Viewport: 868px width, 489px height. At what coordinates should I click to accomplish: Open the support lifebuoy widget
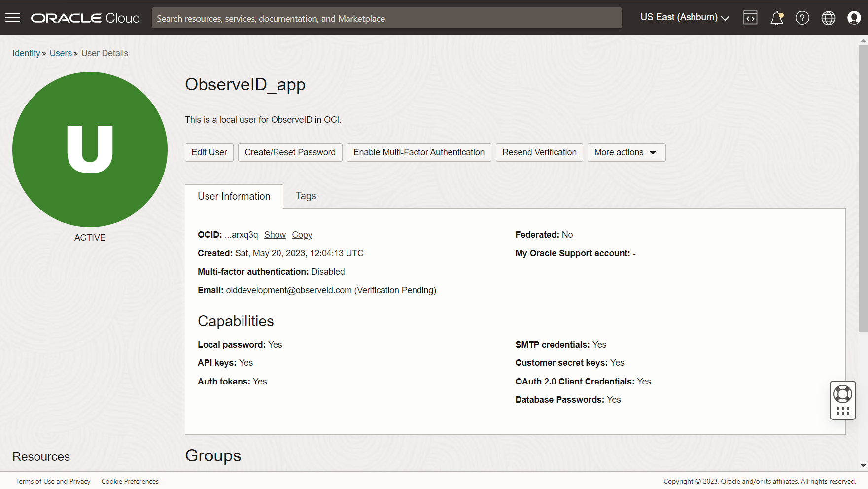coord(842,394)
